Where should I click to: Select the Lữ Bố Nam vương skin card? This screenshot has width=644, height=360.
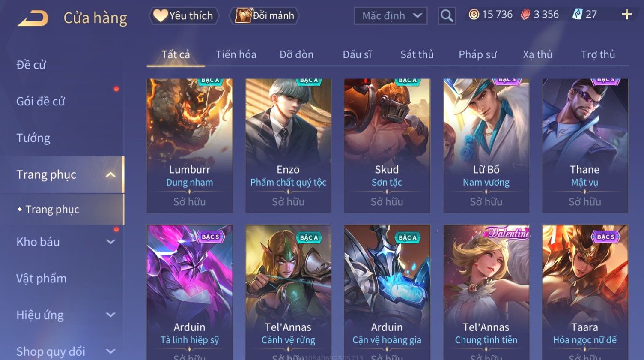coord(486,146)
